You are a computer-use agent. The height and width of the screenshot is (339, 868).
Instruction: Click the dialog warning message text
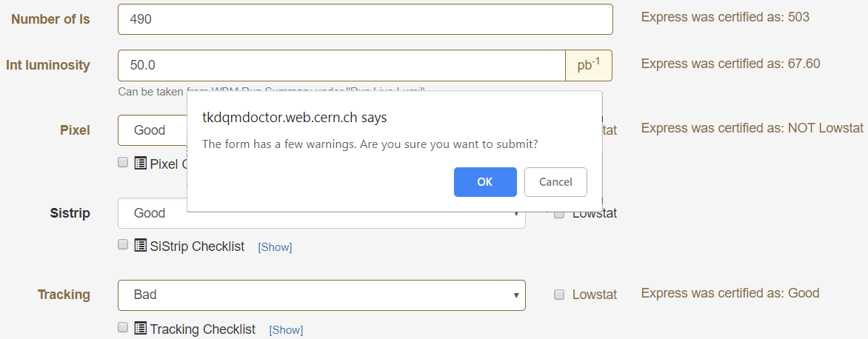[x=370, y=144]
